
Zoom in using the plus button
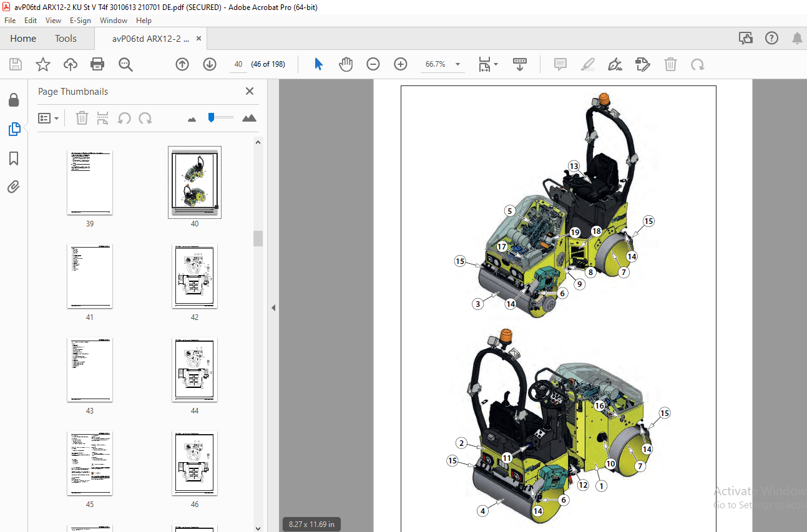pyautogui.click(x=401, y=64)
